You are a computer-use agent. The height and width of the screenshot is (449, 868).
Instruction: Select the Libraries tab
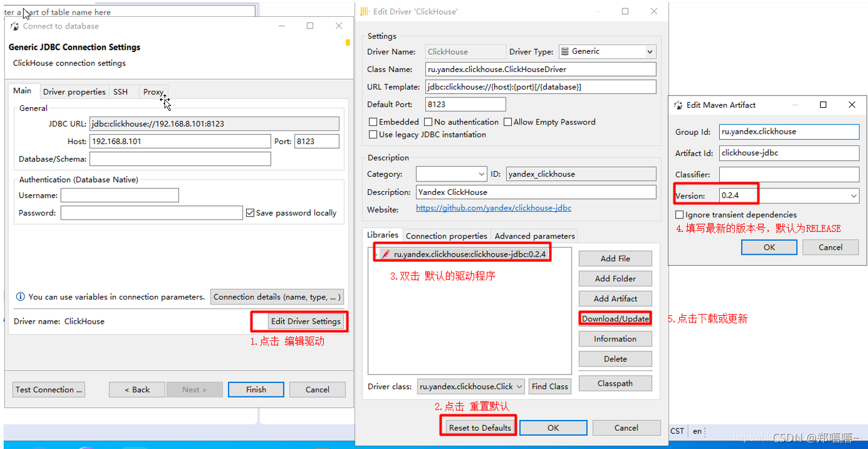click(383, 235)
